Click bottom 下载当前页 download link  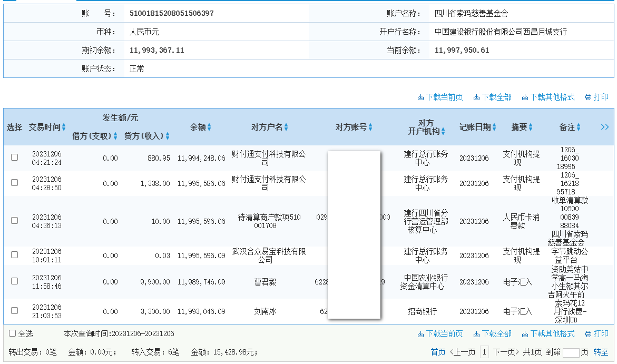pyautogui.click(x=440, y=333)
